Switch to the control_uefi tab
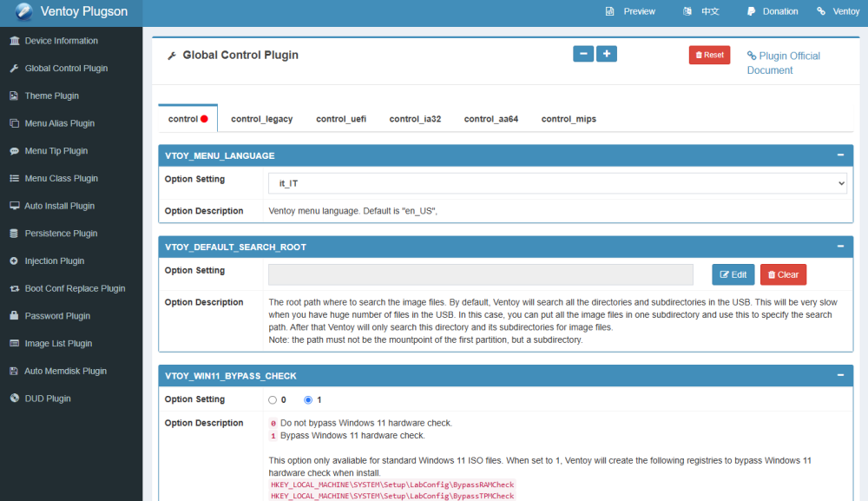 coord(341,119)
